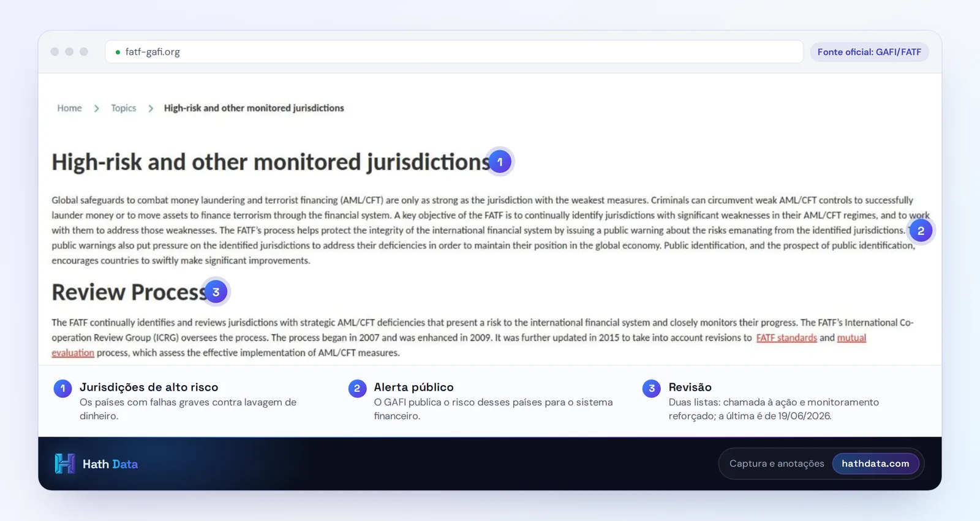Click the hathdata.com button
980x521 pixels.
pos(875,463)
